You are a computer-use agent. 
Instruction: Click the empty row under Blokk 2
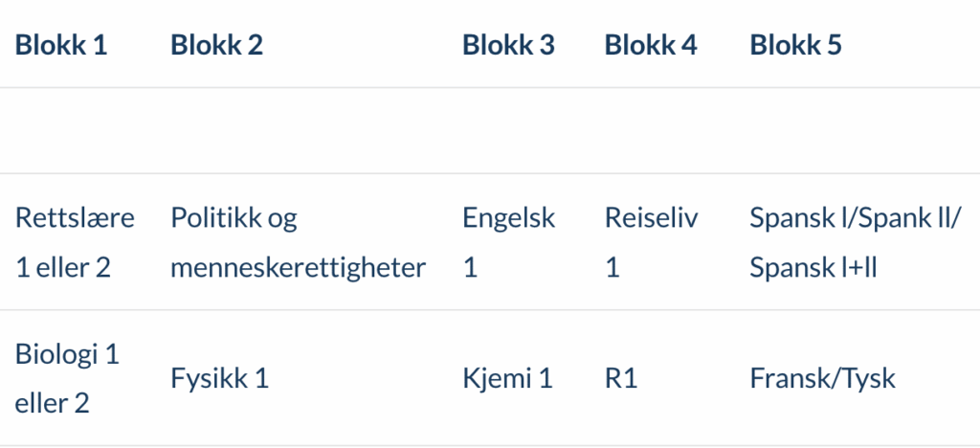(x=305, y=130)
